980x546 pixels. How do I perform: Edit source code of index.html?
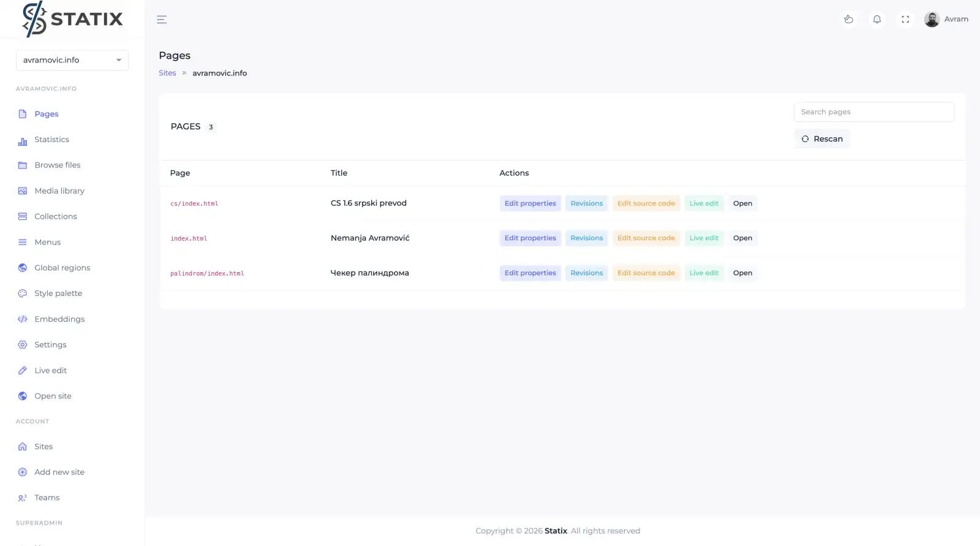click(646, 238)
